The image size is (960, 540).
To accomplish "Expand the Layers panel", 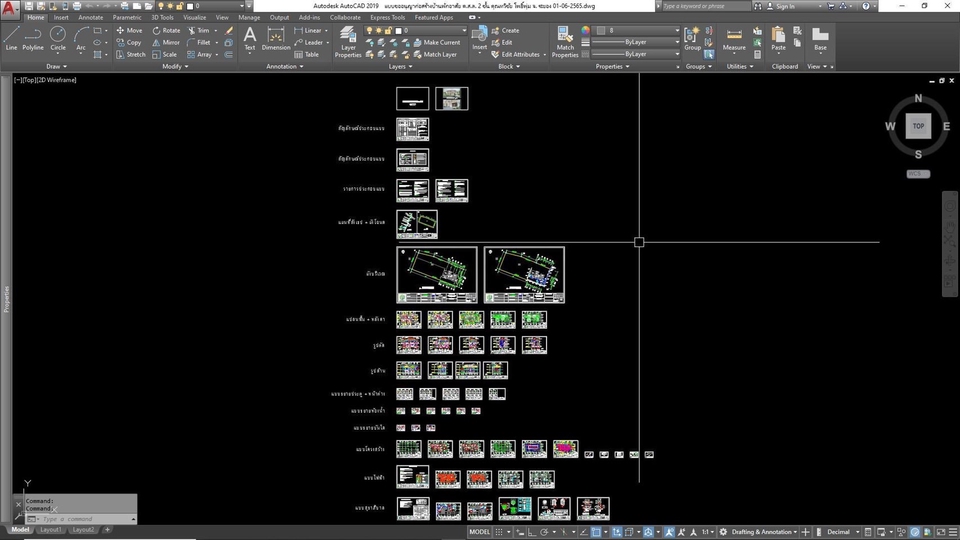I will tap(400, 66).
